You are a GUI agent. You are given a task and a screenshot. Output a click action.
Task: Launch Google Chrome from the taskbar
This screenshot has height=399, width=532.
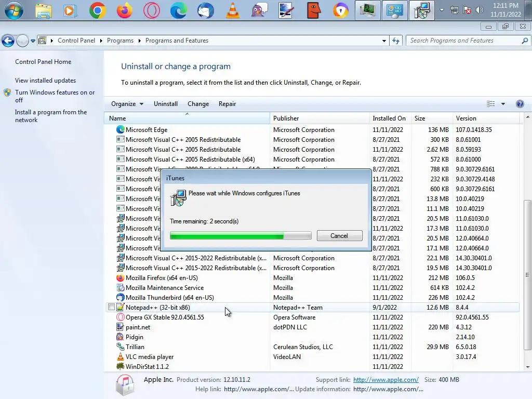click(x=97, y=10)
